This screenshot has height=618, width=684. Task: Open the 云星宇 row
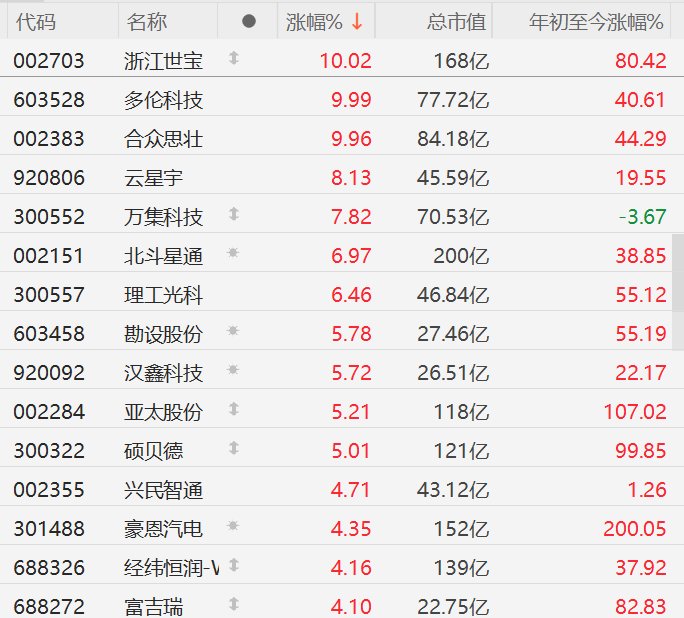153,178
